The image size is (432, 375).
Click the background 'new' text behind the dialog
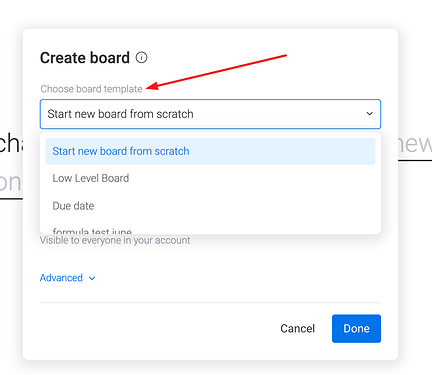point(415,144)
